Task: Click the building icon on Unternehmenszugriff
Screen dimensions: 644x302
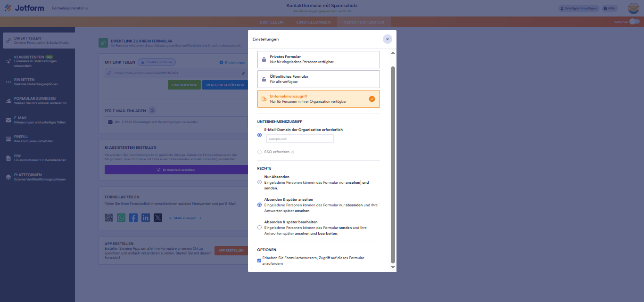Action: (264, 99)
